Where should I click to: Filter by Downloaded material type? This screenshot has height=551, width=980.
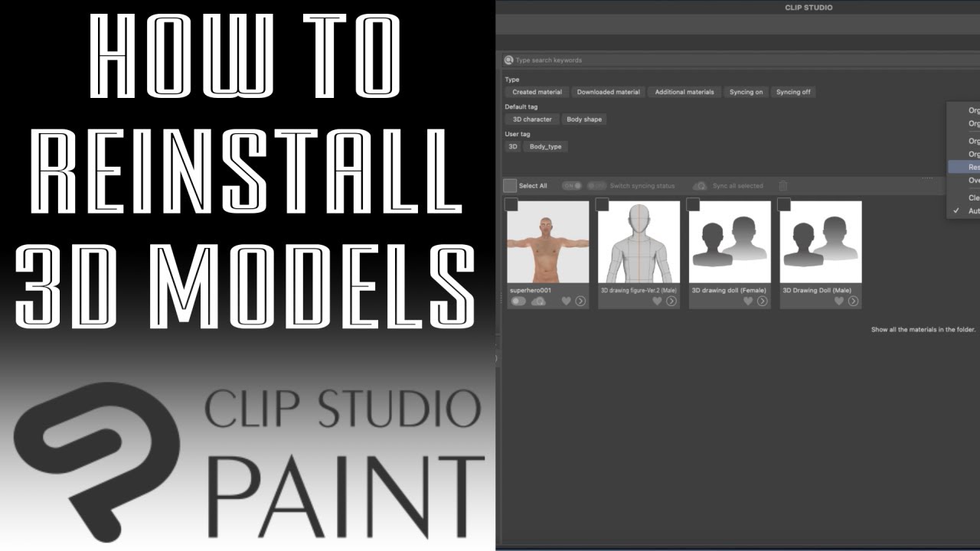[x=609, y=92]
